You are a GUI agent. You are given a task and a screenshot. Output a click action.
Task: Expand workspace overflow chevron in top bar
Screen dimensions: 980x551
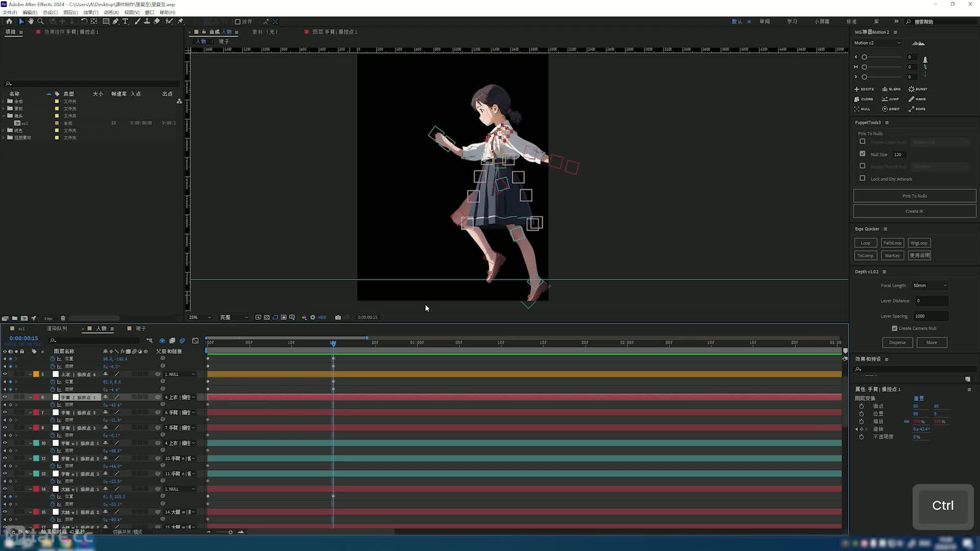pyautogui.click(x=896, y=21)
